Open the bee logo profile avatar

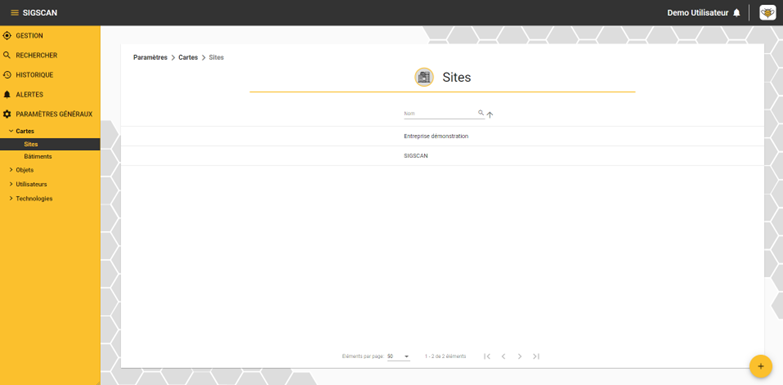click(768, 12)
